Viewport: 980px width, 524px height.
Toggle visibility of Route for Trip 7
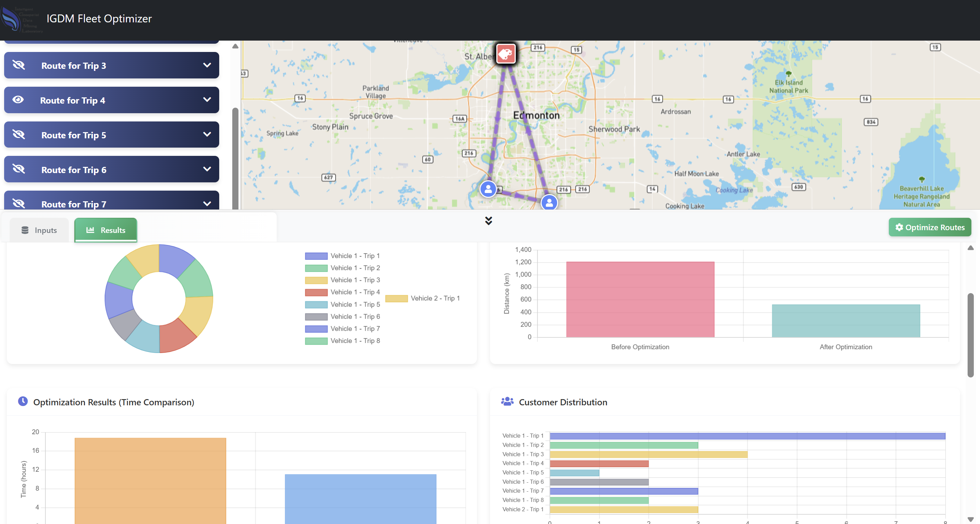tap(19, 204)
